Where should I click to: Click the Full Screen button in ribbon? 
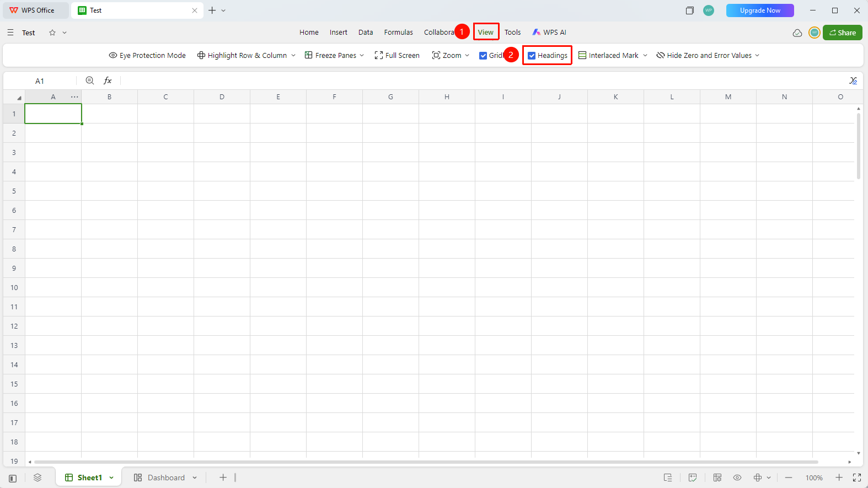tap(397, 56)
